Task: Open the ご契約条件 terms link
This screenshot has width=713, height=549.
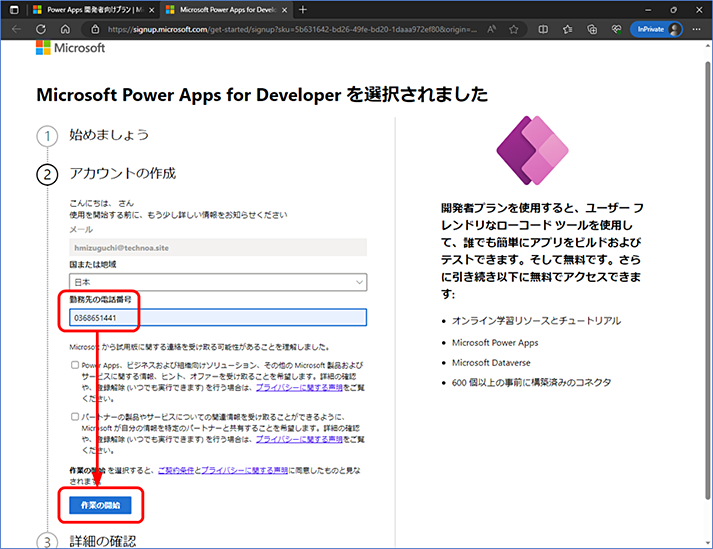Action: (176, 470)
